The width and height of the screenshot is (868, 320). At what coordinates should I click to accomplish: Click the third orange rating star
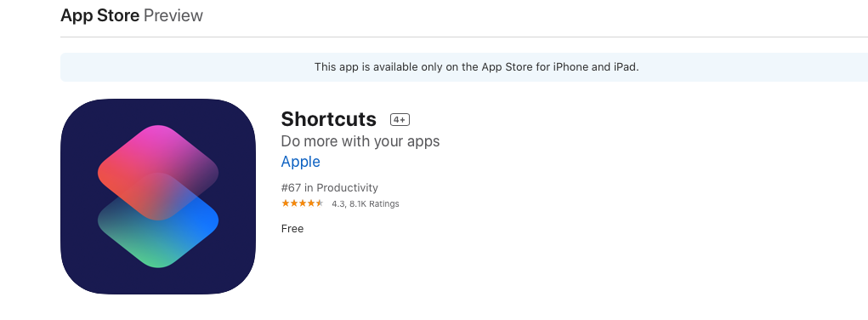tap(303, 203)
